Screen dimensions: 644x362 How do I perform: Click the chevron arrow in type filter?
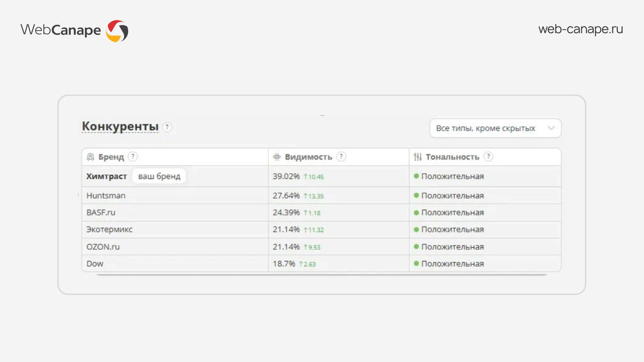tap(551, 128)
